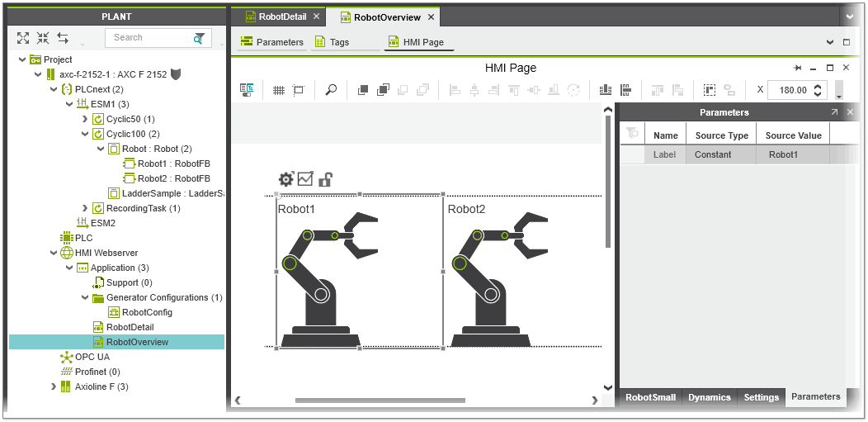The width and height of the screenshot is (868, 422).
Task: Switch to the Dynamics bottom tab
Action: [710, 397]
